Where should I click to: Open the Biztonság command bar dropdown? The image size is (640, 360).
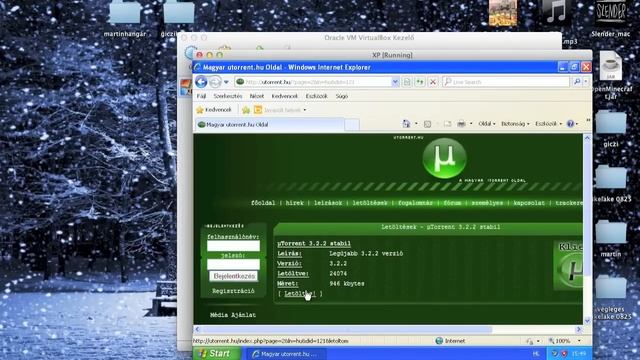coord(515,124)
